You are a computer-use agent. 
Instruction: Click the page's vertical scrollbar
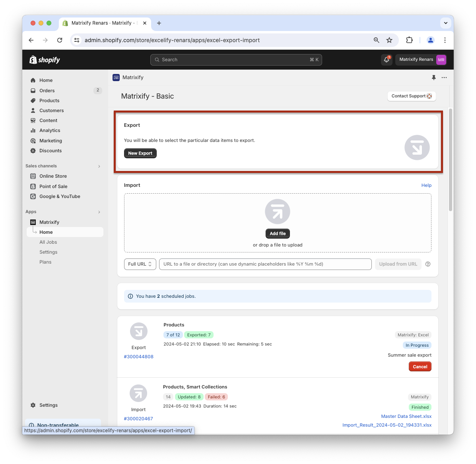click(451, 159)
